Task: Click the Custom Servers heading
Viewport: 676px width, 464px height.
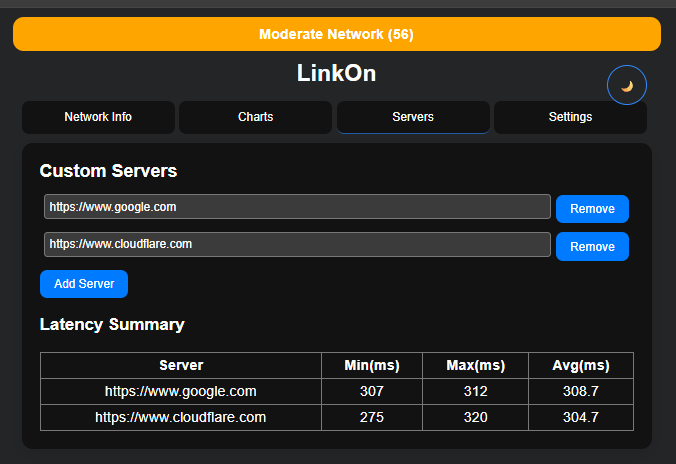Action: (x=108, y=171)
